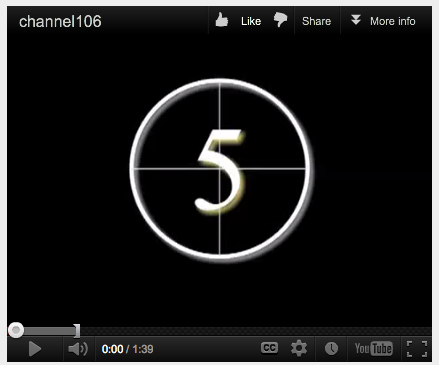Click the Watch Later clock icon

point(331,348)
